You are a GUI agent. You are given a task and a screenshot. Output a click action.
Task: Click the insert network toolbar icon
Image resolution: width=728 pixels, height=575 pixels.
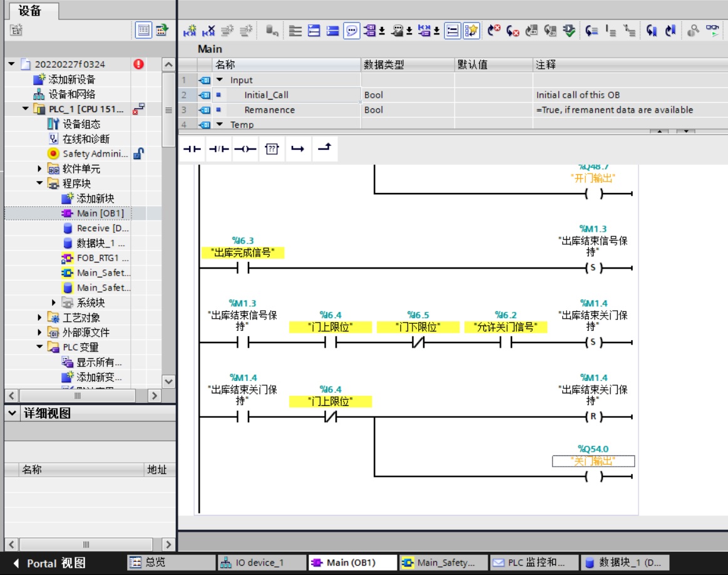click(x=190, y=30)
